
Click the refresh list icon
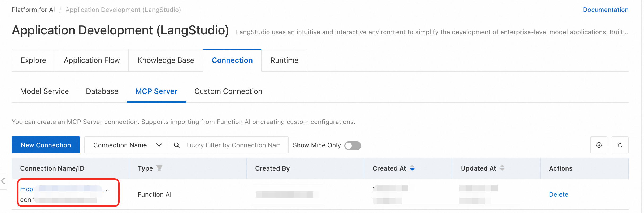pos(620,145)
